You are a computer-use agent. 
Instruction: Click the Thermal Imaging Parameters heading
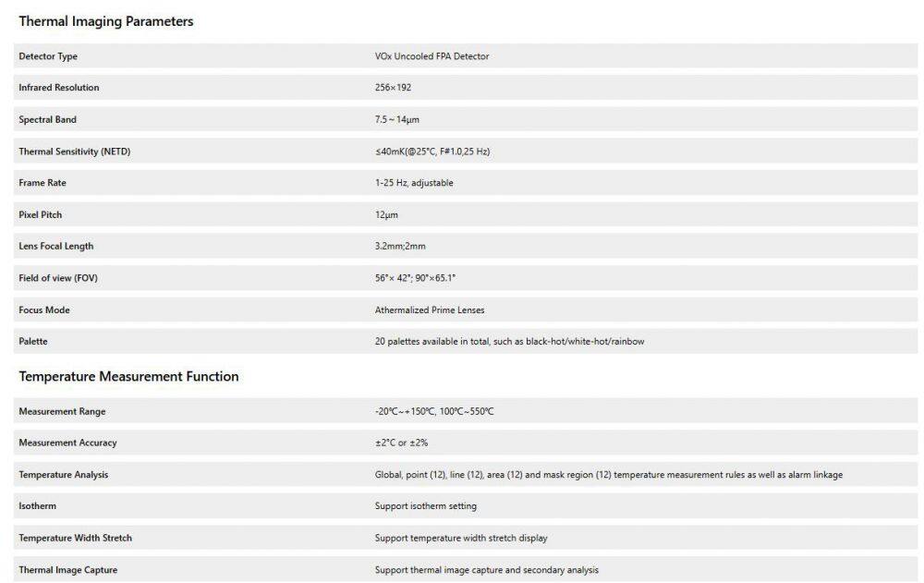106,21
